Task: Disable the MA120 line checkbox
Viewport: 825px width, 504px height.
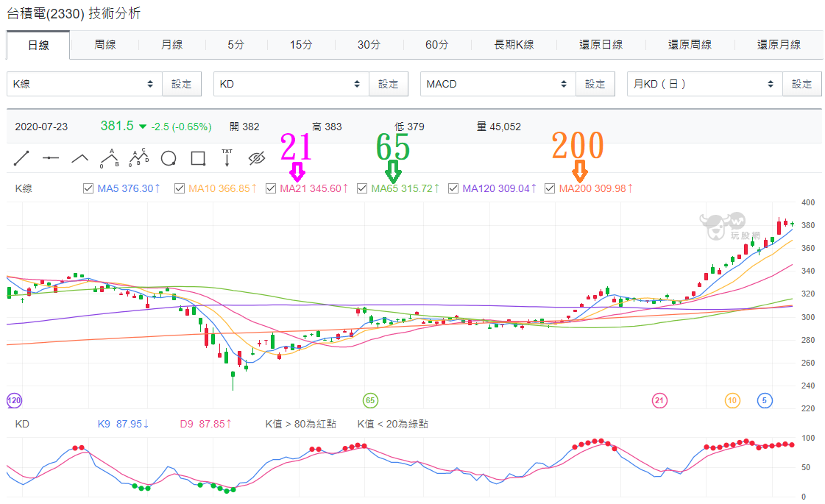Action: [453, 188]
